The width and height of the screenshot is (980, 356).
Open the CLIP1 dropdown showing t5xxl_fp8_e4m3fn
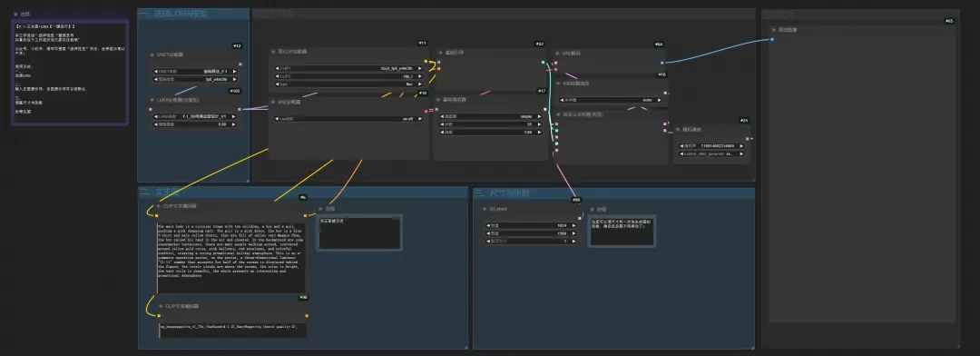point(348,67)
